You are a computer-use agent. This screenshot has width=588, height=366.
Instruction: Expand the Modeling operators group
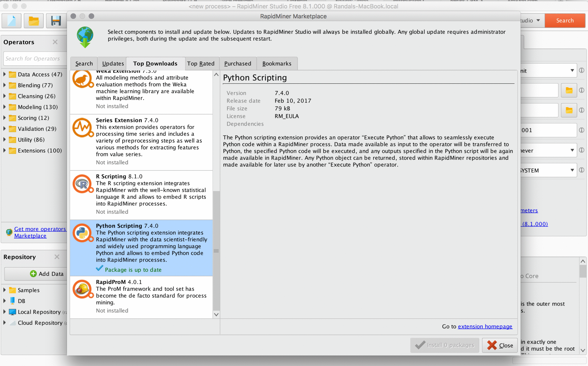tap(4, 107)
